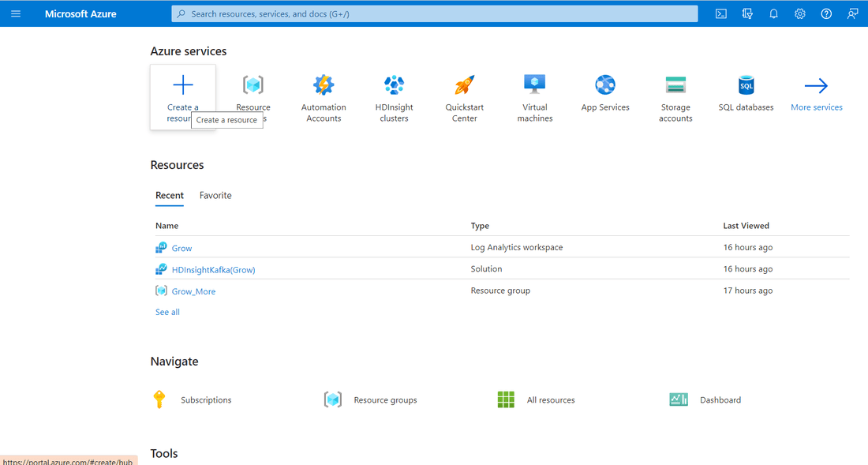
Task: Click the See all resources link
Action: (x=167, y=312)
